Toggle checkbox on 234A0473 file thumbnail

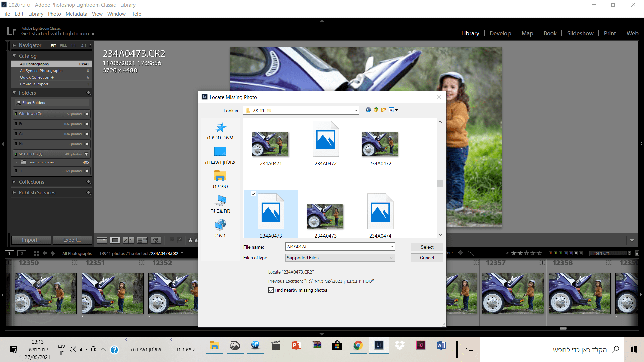tap(254, 194)
